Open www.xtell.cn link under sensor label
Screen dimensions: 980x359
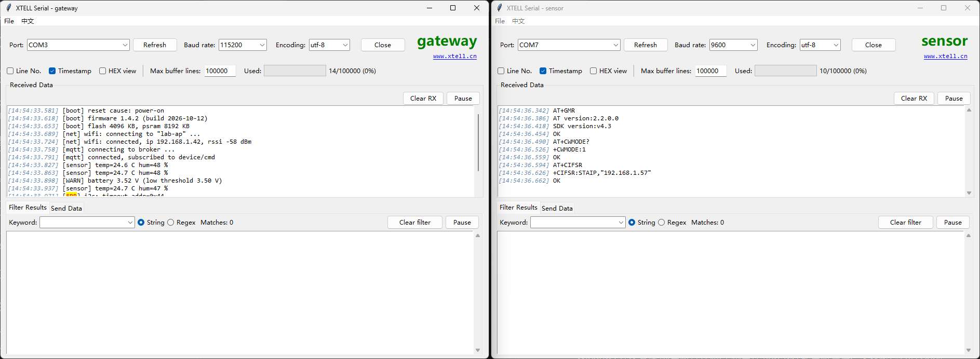pyautogui.click(x=946, y=57)
